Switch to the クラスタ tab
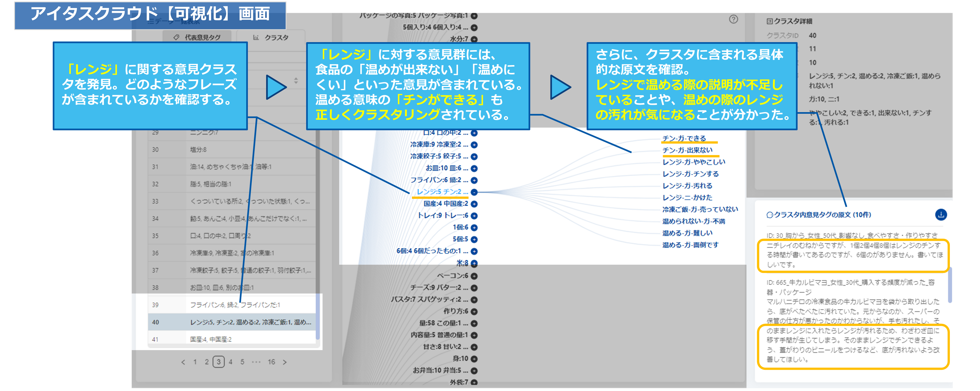 coord(271,37)
